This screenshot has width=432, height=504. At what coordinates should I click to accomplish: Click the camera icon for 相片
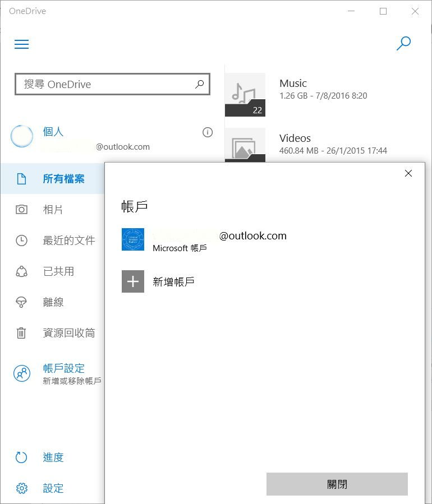21,210
